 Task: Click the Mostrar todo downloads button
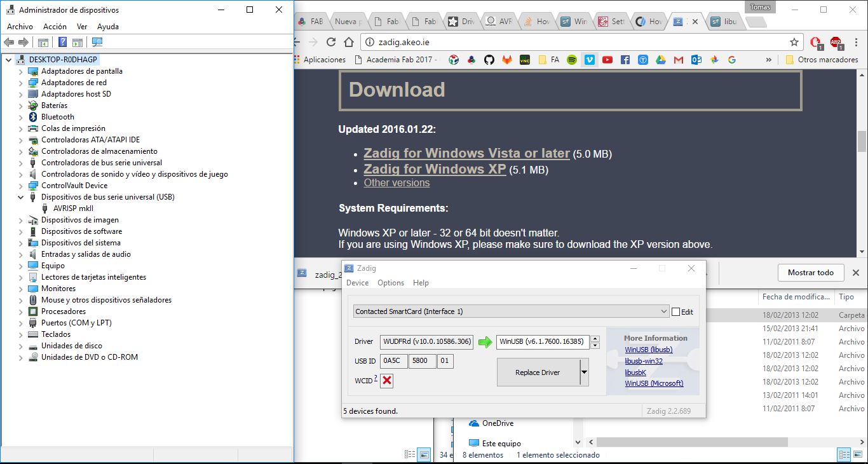(811, 273)
